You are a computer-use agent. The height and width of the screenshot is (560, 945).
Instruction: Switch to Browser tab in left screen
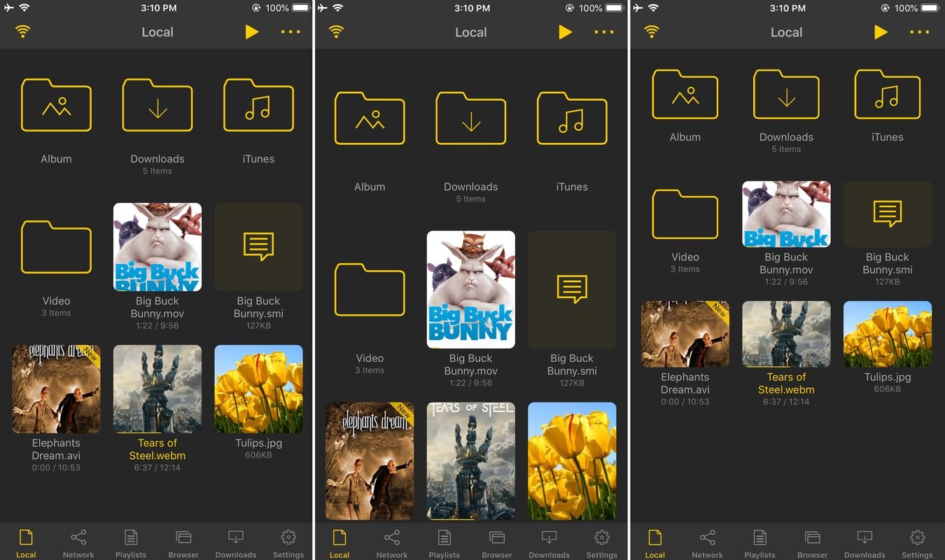point(183,543)
